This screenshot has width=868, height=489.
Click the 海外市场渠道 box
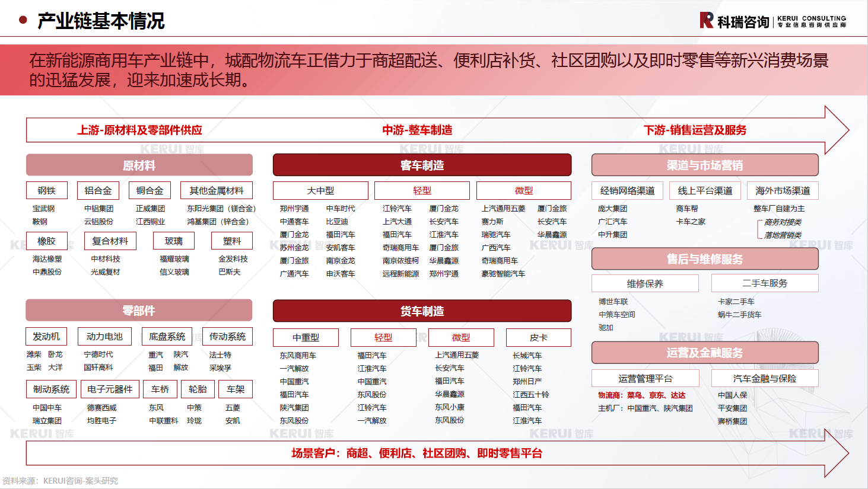(x=783, y=190)
